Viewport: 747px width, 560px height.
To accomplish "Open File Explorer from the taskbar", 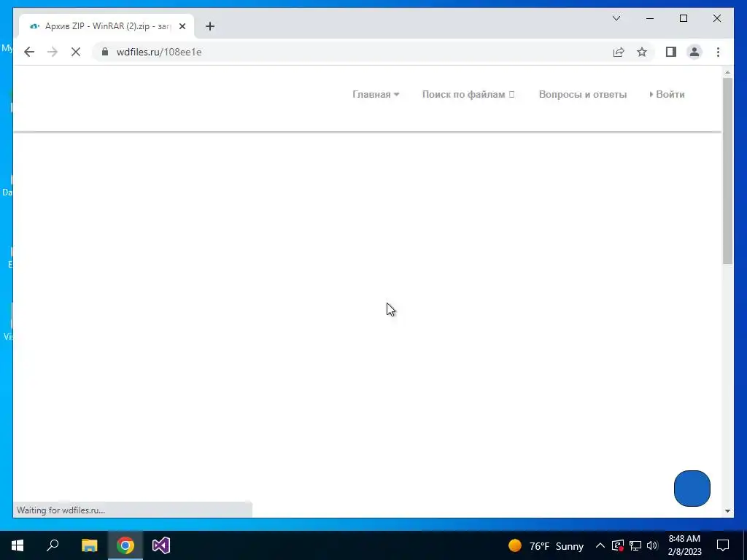I will point(89,545).
